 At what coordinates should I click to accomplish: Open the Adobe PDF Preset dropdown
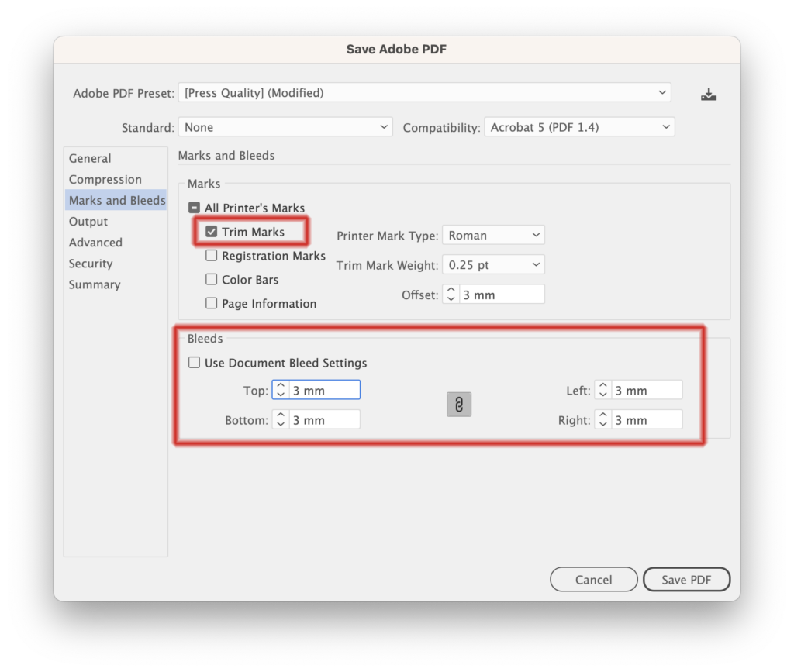click(x=424, y=92)
